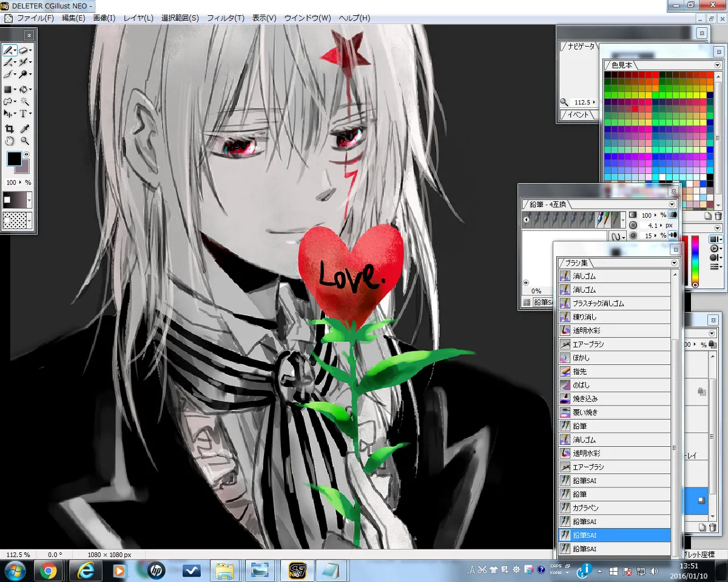The width and height of the screenshot is (728, 582).
Task: Open 色見本 panel options menu arrow
Action: tap(717, 65)
